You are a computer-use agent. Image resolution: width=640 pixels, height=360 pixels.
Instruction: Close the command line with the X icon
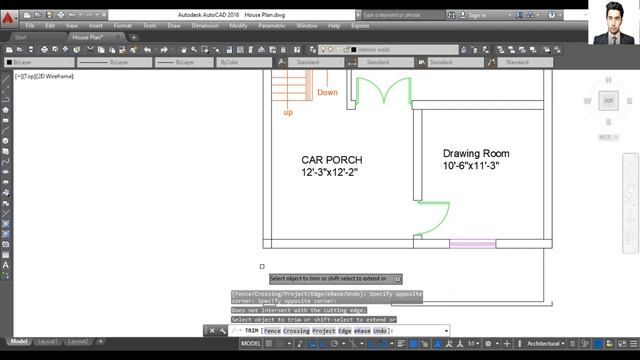pyautogui.click(x=212, y=331)
